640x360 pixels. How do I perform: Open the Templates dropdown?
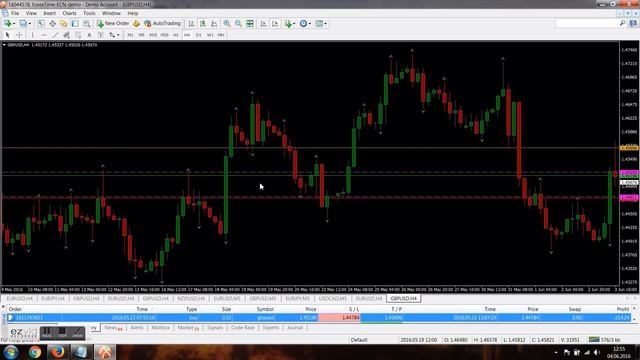point(321,24)
